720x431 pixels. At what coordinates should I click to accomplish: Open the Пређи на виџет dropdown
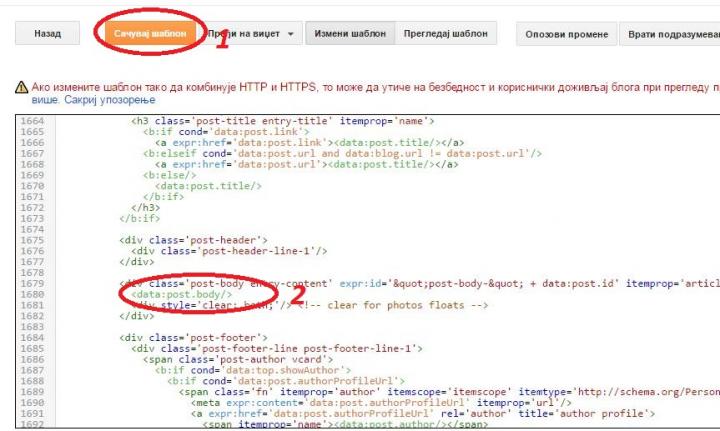point(250,34)
